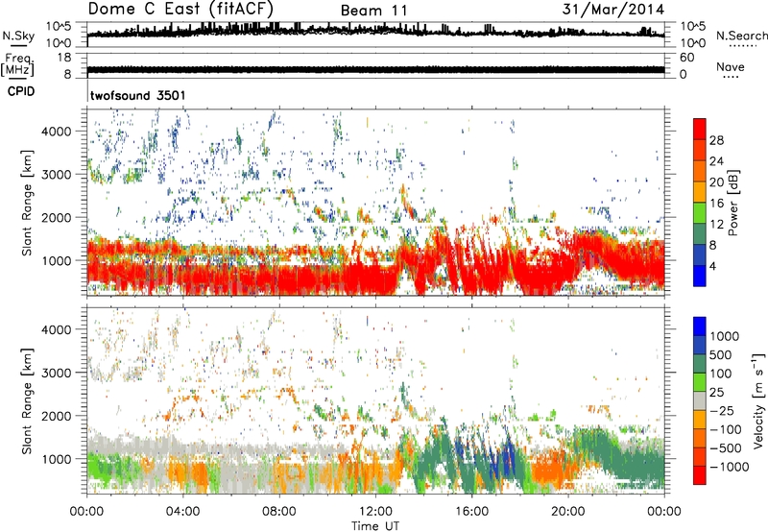The height and width of the screenshot is (532, 768).
Task: Click the "16" label on Power colorbar
Action: pos(716,204)
